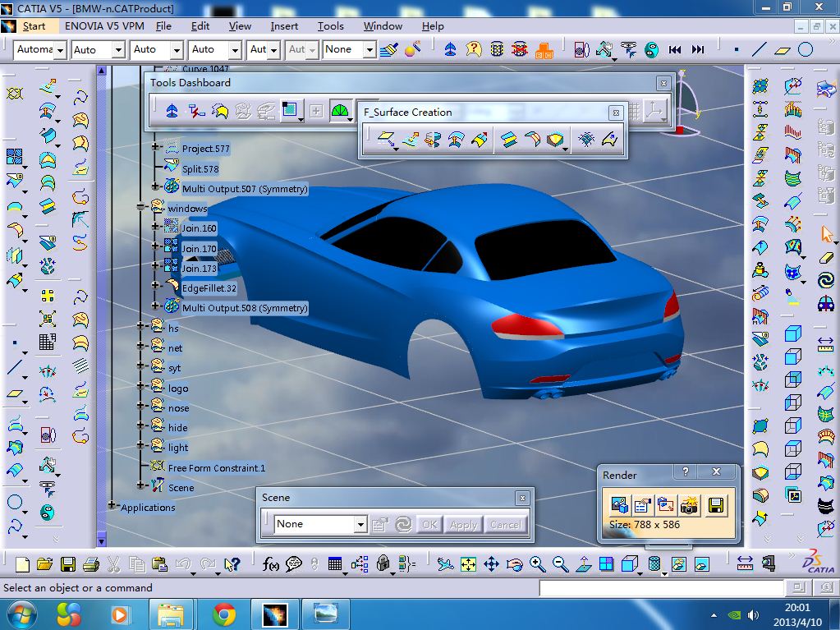Screen dimensions: 840x630
Task: Click the yellow question-mark icon in top toolbar
Action: [x=474, y=50]
